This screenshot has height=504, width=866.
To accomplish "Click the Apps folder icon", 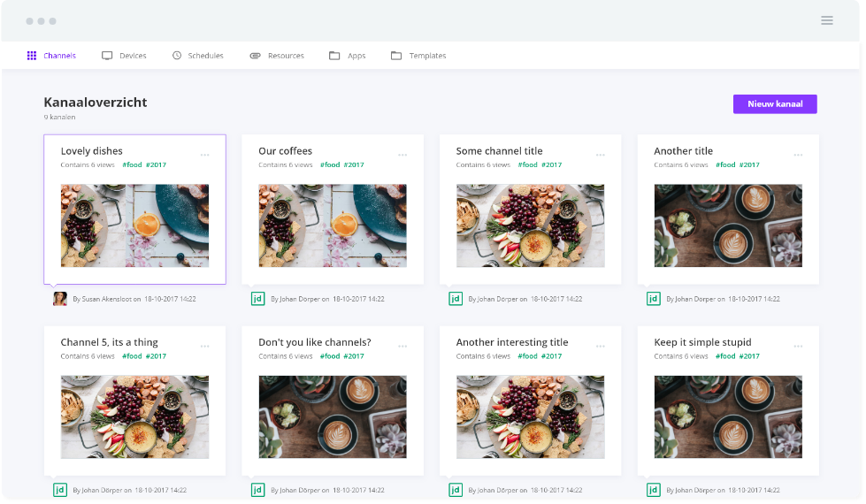I will (x=334, y=56).
